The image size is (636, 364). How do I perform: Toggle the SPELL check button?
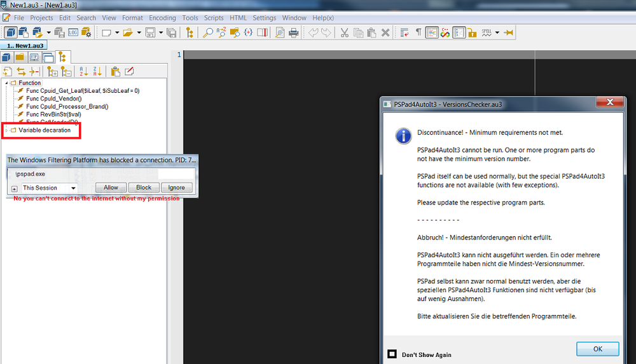tap(487, 33)
